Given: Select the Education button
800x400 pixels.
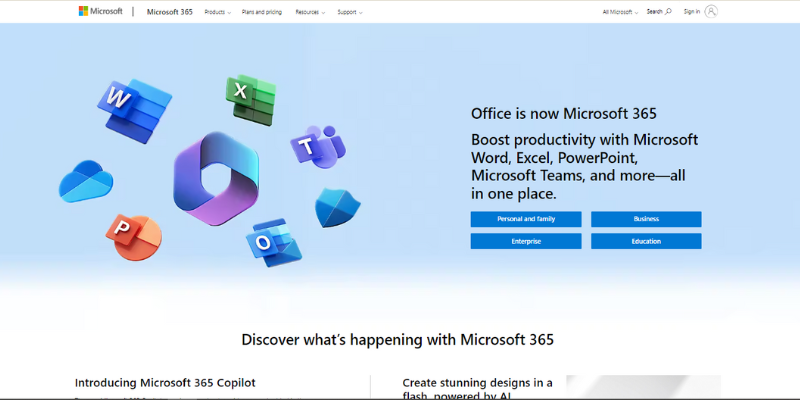Looking at the screenshot, I should point(646,241).
